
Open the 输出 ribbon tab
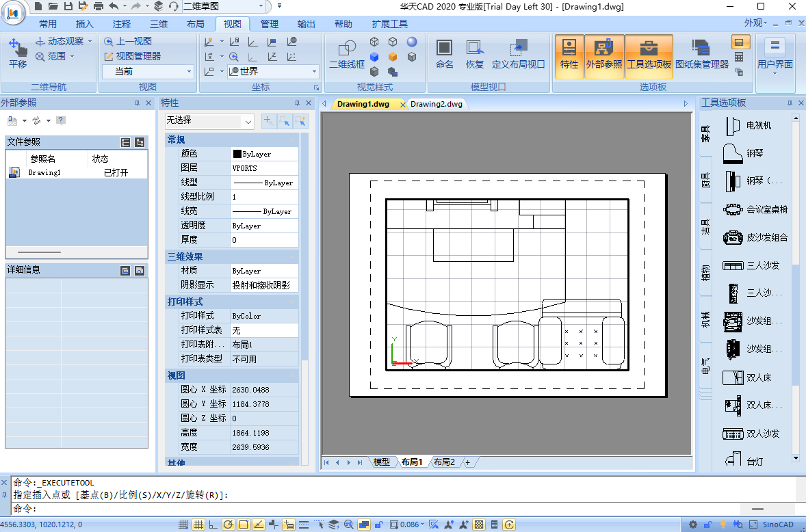(307, 24)
